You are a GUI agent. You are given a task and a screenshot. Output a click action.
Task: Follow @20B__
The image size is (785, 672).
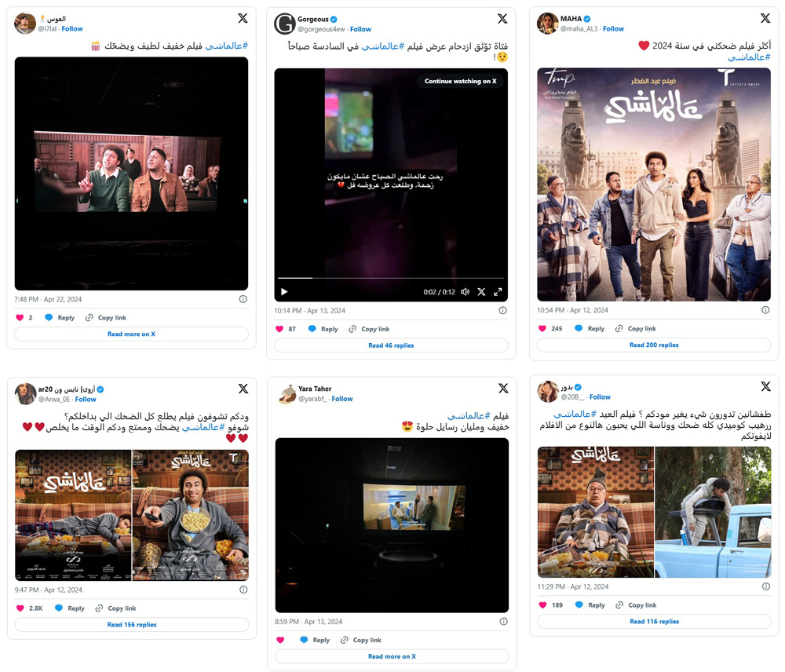(600, 396)
